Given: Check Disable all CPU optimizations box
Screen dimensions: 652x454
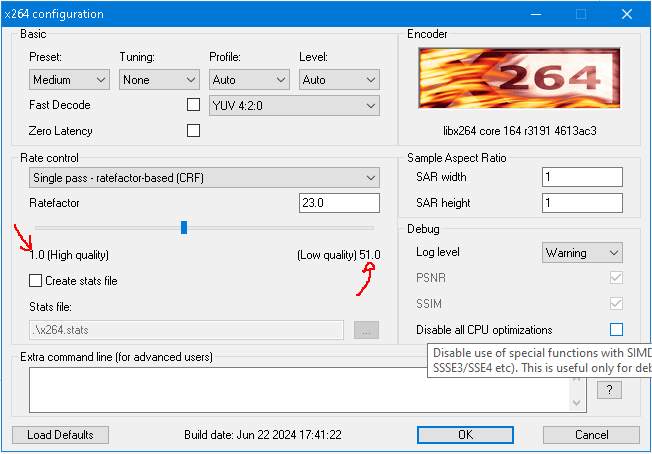Looking at the screenshot, I should [616, 330].
